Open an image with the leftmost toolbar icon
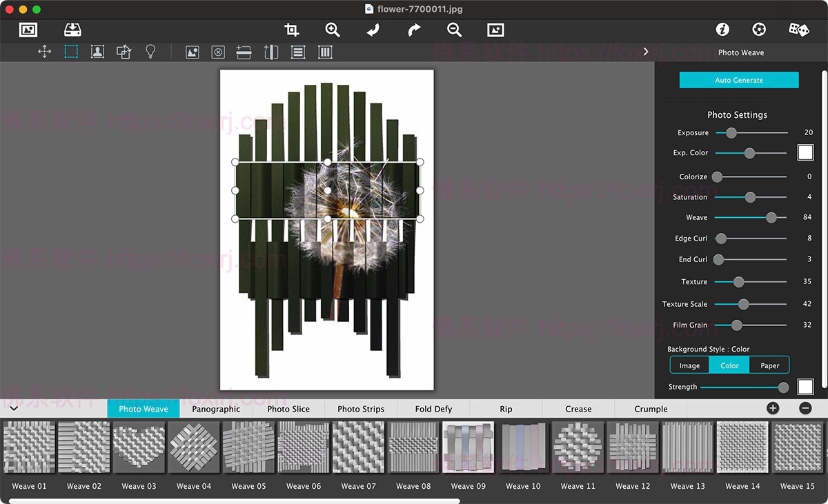The height and width of the screenshot is (504, 828). (x=28, y=30)
